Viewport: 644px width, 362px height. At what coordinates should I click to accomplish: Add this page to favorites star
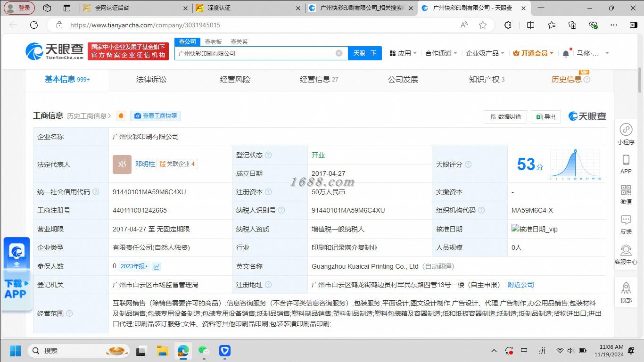(x=483, y=25)
